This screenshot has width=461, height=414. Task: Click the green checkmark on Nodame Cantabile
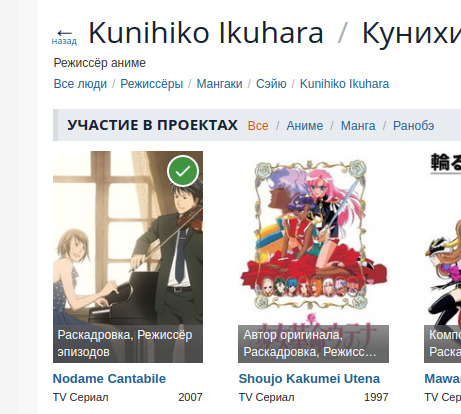(x=183, y=171)
